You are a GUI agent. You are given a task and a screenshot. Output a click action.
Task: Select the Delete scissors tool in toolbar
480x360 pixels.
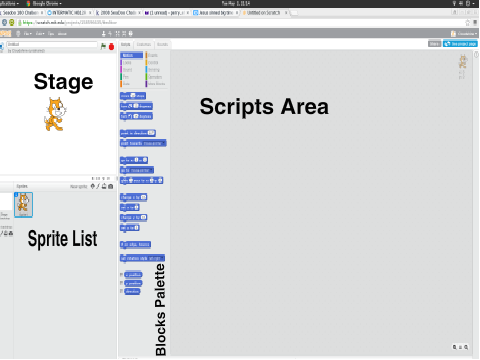[110, 33]
